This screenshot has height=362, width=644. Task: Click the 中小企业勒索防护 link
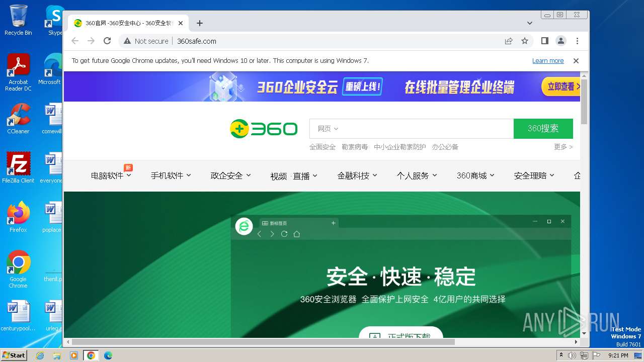400,147
